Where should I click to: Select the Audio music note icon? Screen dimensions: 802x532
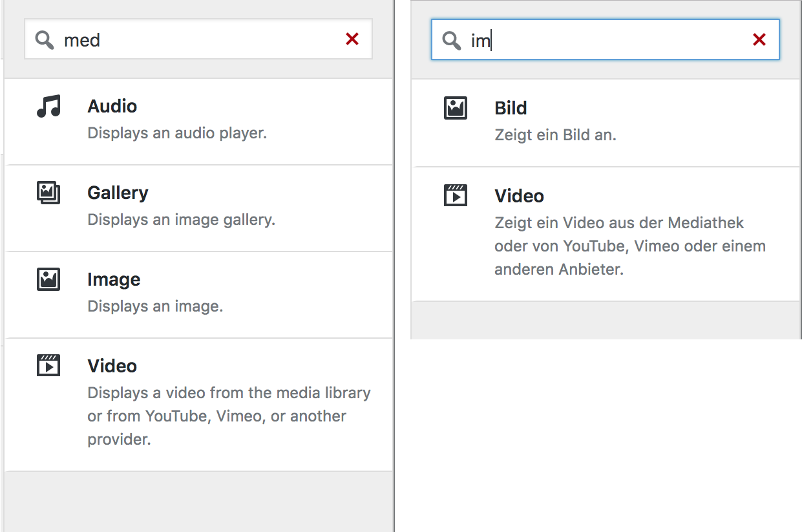(48, 106)
